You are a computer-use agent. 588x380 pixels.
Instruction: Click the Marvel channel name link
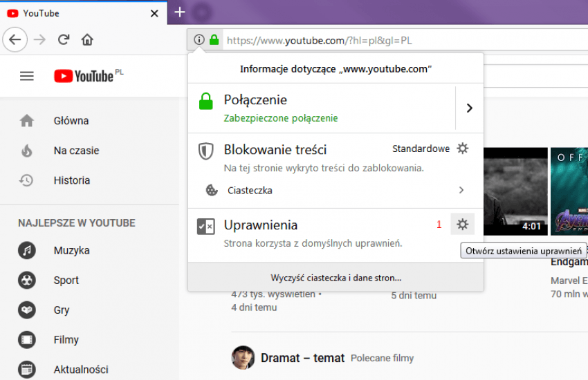569,281
